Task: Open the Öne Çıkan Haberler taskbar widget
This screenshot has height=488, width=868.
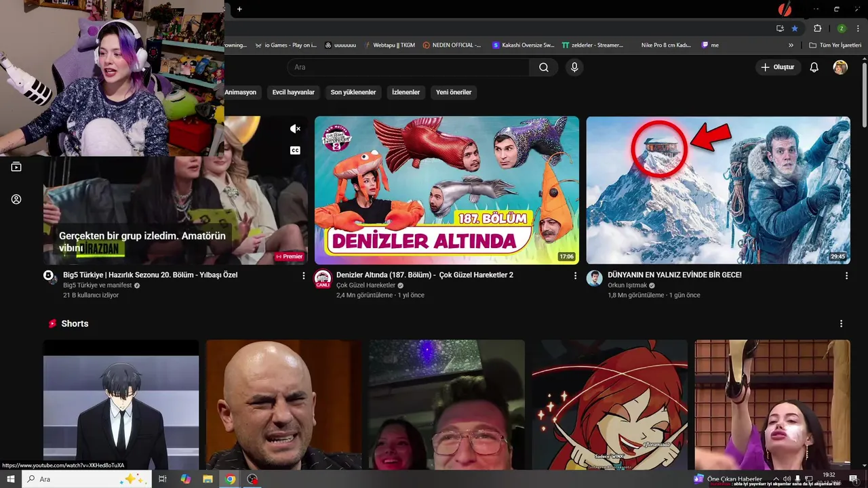Action: [727, 479]
